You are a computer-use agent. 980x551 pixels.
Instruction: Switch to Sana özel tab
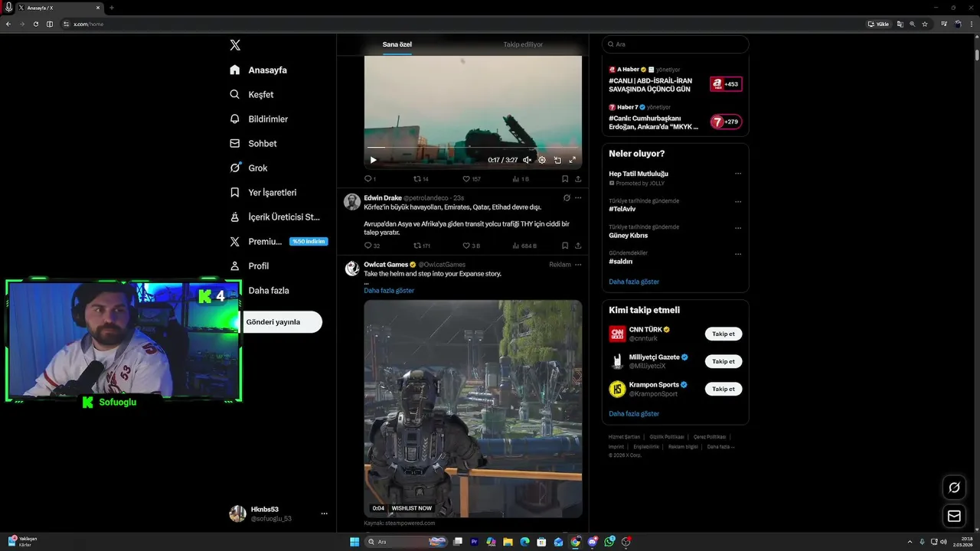[397, 44]
